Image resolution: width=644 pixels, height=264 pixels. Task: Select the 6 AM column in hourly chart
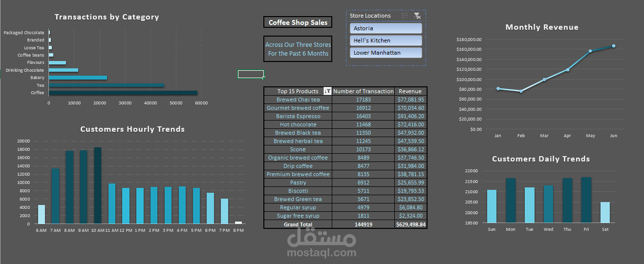click(42, 214)
